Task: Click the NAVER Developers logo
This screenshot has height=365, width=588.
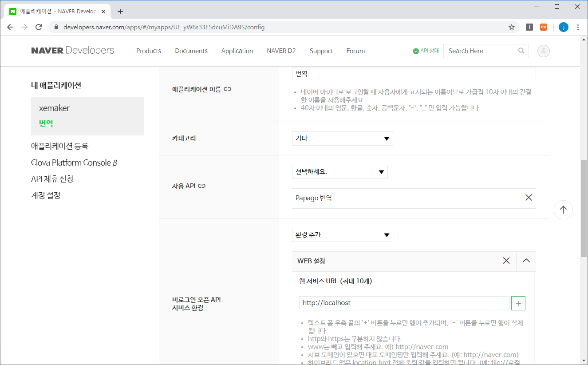Action: pyautogui.click(x=73, y=51)
